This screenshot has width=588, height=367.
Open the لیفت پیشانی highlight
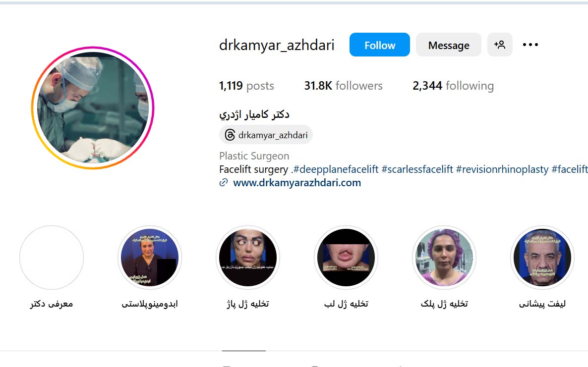(542, 257)
